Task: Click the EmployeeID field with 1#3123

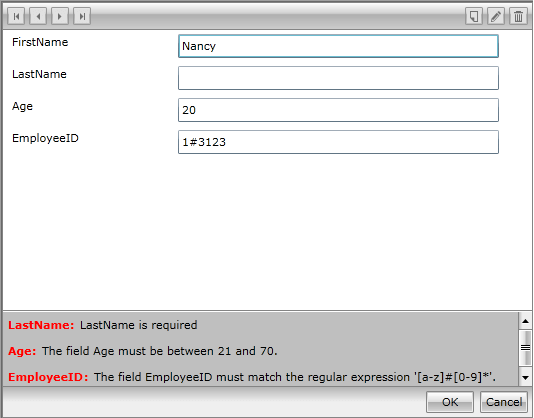Action: tap(338, 142)
